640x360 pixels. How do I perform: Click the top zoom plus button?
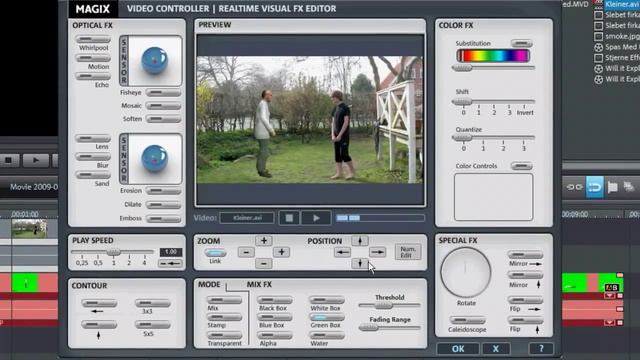[264, 241]
